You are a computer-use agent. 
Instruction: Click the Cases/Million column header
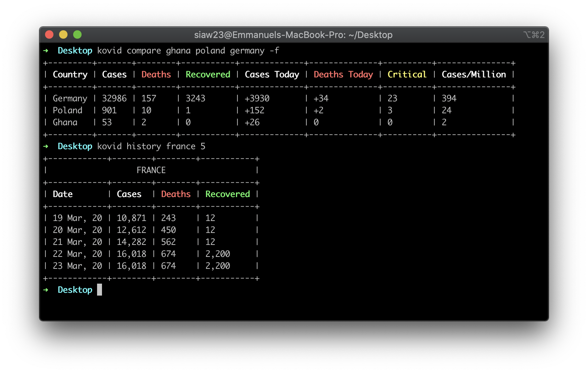[x=474, y=75]
